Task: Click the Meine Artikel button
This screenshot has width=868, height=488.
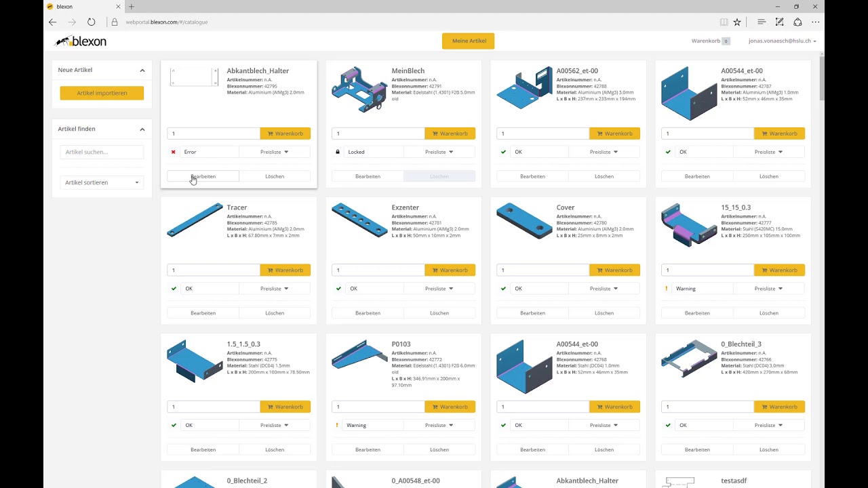Action: (469, 41)
